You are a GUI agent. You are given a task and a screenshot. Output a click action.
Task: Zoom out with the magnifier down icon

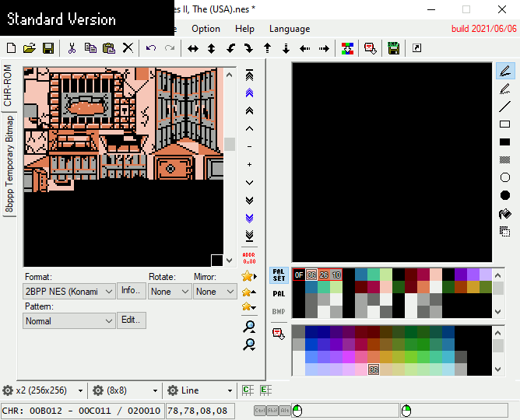pyautogui.click(x=249, y=345)
